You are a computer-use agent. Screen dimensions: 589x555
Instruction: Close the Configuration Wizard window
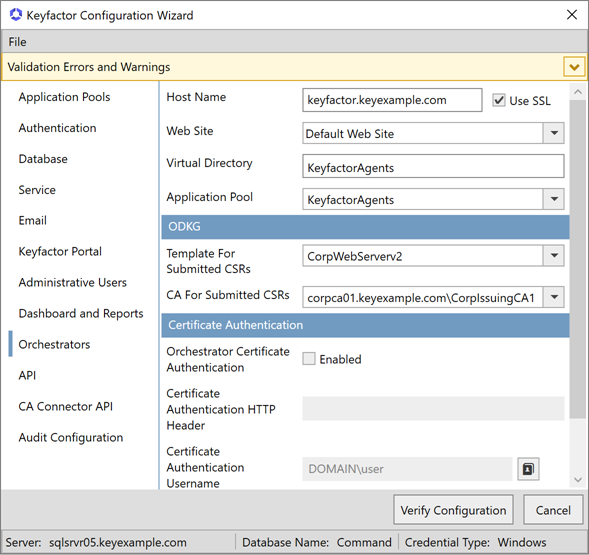[572, 15]
